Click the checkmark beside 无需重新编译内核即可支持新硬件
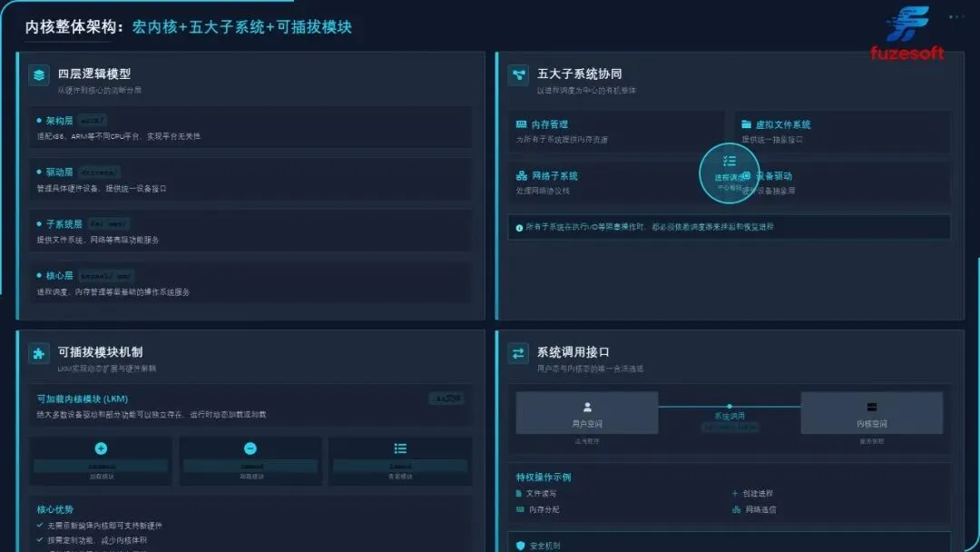Image resolution: width=980 pixels, height=552 pixels. pos(40,525)
